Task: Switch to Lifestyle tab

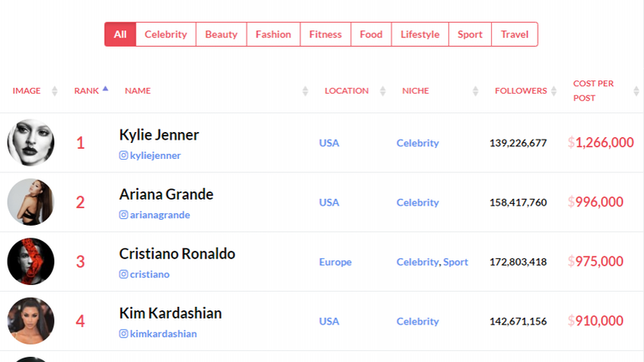Action: pyautogui.click(x=420, y=34)
